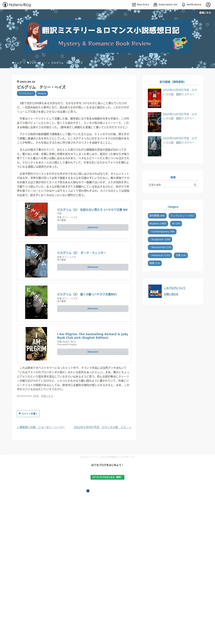
Task: Click The Housemaid's Secret cover thumbnail
Action: [154, 98]
